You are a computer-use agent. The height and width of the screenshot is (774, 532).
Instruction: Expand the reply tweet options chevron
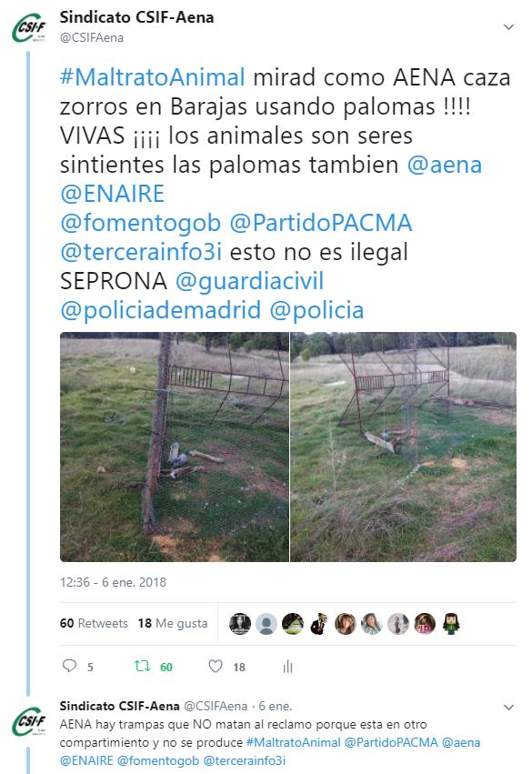tap(508, 708)
